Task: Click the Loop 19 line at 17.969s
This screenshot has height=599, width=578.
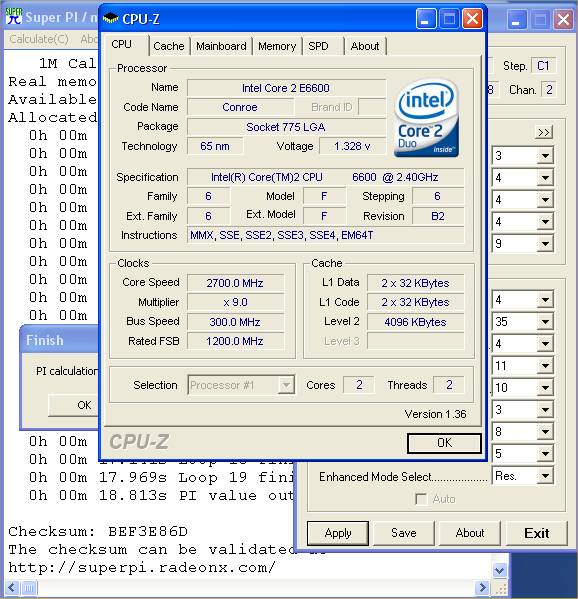Action: [162, 477]
